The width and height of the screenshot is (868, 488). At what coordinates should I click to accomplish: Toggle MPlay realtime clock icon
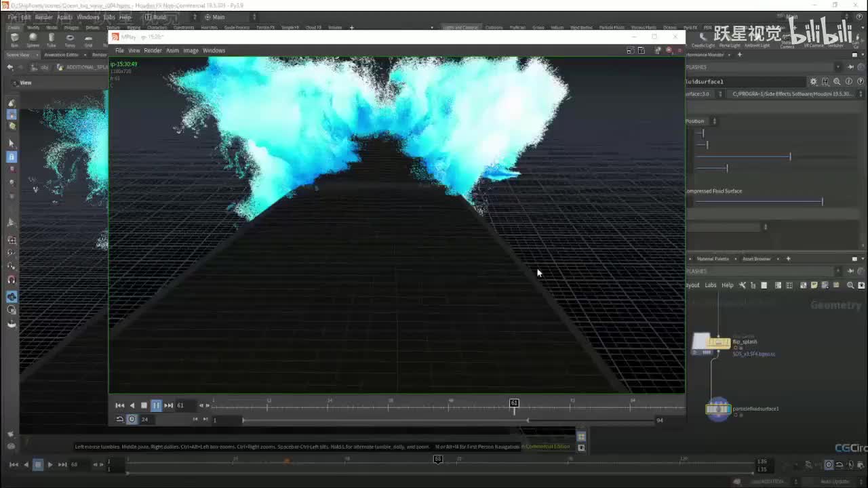click(x=132, y=420)
